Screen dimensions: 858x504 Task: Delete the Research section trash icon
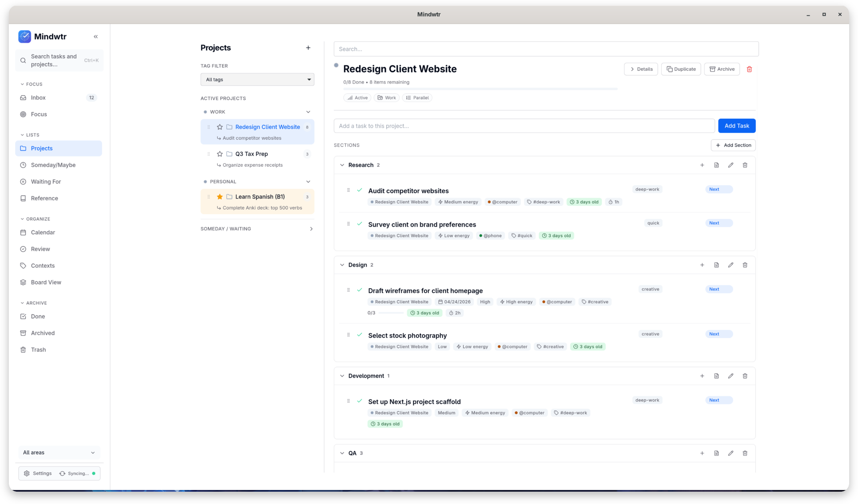[745, 165]
